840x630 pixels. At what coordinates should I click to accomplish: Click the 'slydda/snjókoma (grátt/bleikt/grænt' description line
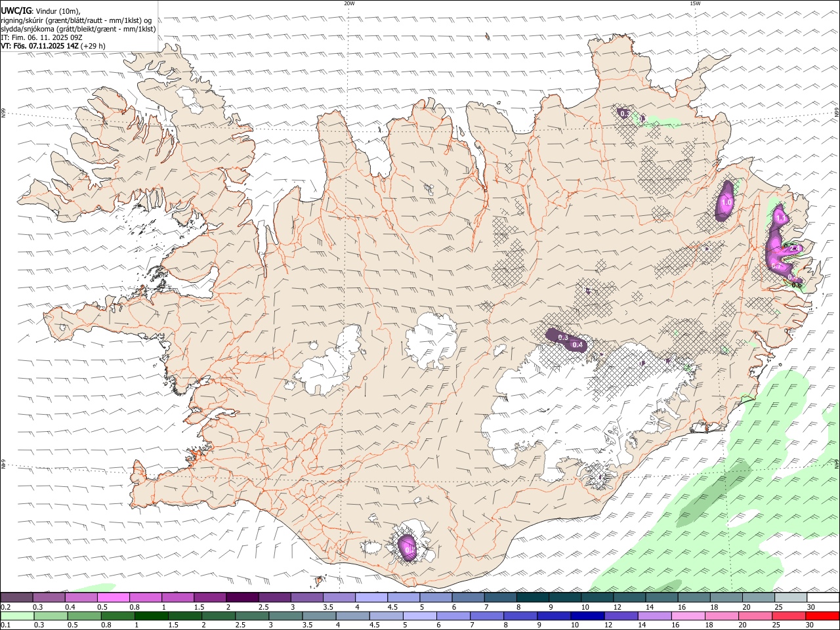coord(79,29)
